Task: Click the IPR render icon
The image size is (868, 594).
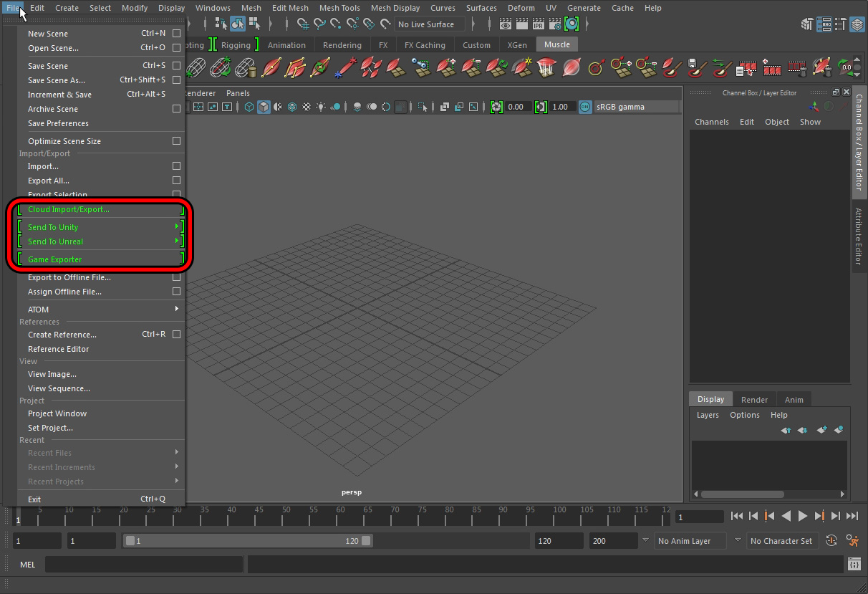Action: (x=538, y=24)
